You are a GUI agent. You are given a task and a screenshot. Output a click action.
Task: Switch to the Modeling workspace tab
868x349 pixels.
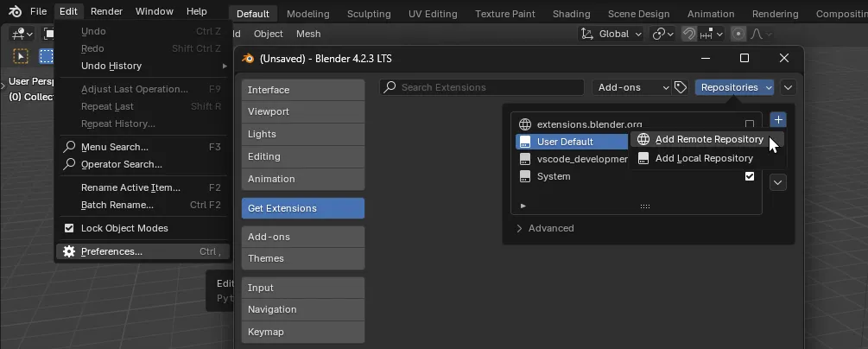point(307,14)
